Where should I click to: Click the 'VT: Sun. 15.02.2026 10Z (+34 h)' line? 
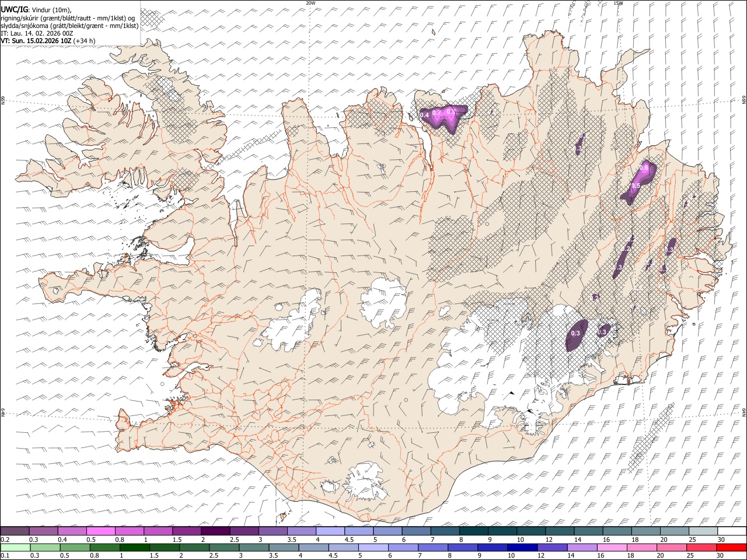pyautogui.click(x=48, y=41)
